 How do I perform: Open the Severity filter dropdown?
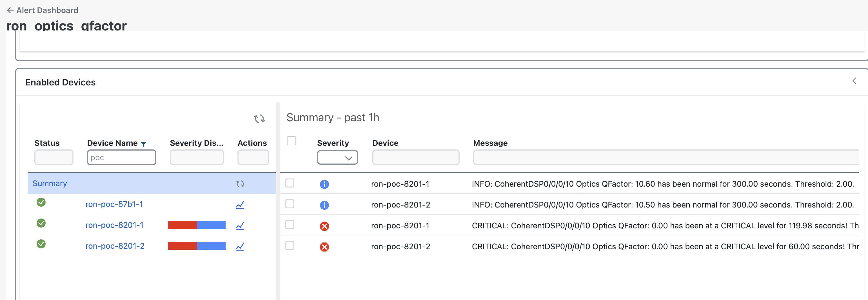(x=337, y=158)
